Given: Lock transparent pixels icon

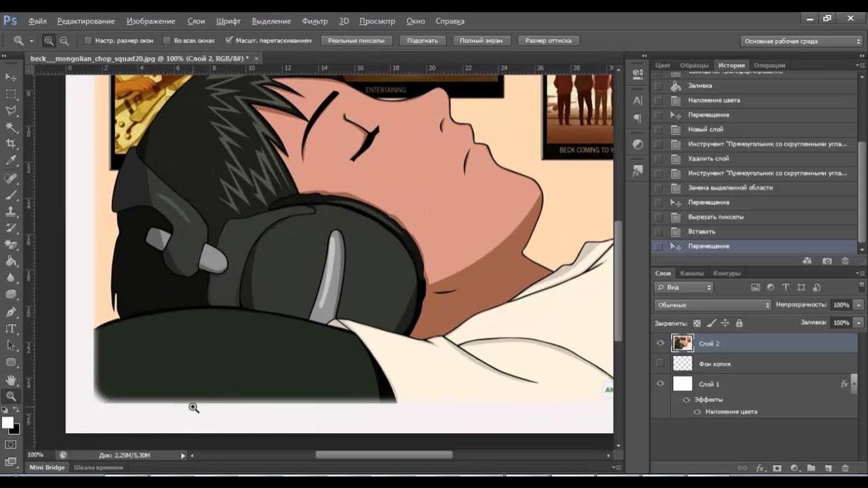Looking at the screenshot, I should [x=697, y=323].
